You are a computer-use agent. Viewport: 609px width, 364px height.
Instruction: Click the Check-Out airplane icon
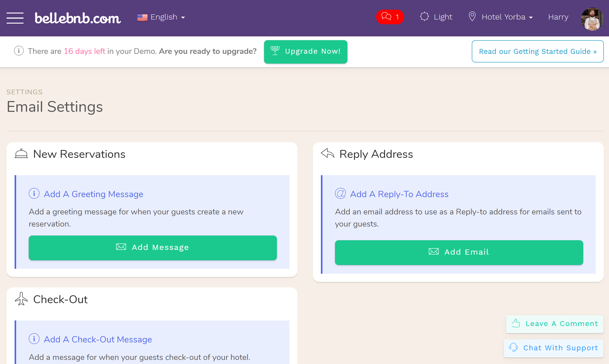tap(21, 298)
